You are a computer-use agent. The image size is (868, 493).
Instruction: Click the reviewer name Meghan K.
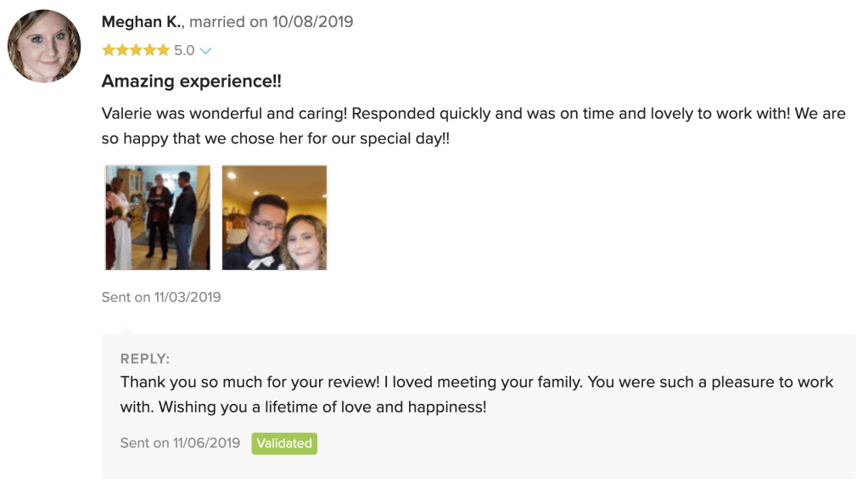point(140,22)
